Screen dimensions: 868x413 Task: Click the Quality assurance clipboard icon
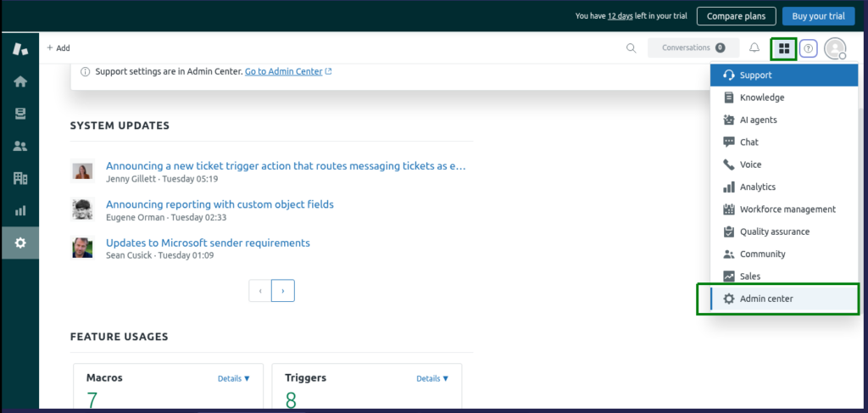click(x=729, y=232)
